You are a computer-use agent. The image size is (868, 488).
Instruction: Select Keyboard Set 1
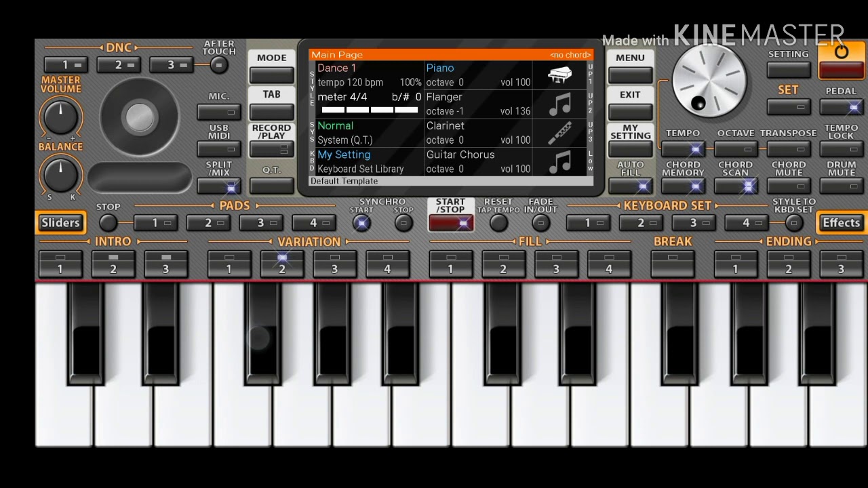tap(588, 223)
